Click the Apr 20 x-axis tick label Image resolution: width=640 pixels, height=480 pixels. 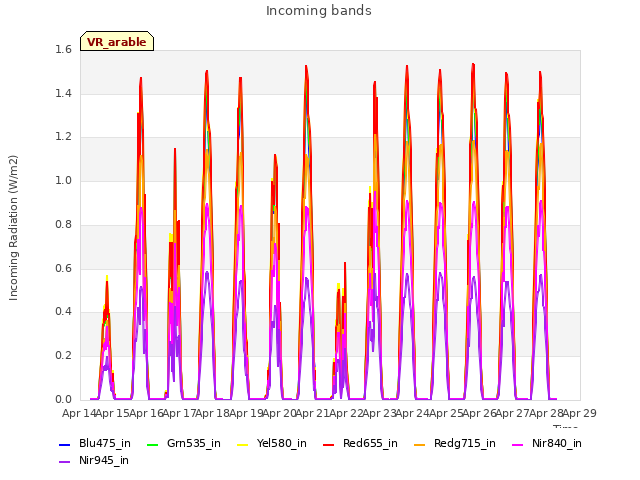[279, 413]
